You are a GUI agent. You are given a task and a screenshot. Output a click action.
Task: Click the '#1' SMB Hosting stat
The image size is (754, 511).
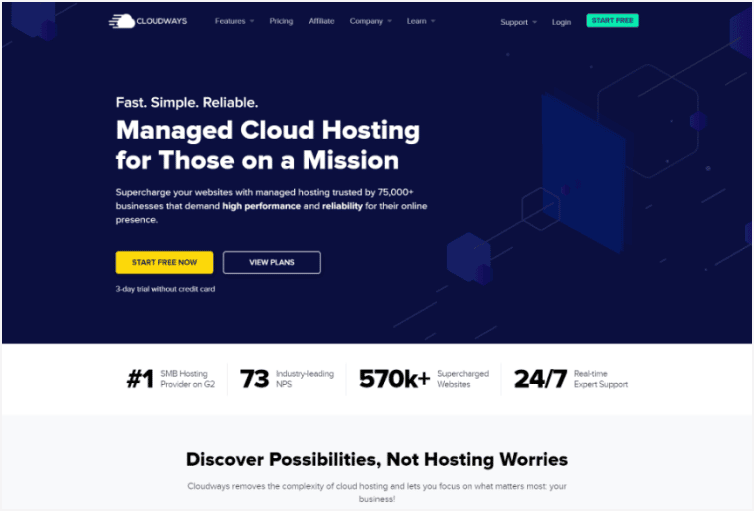coord(140,379)
